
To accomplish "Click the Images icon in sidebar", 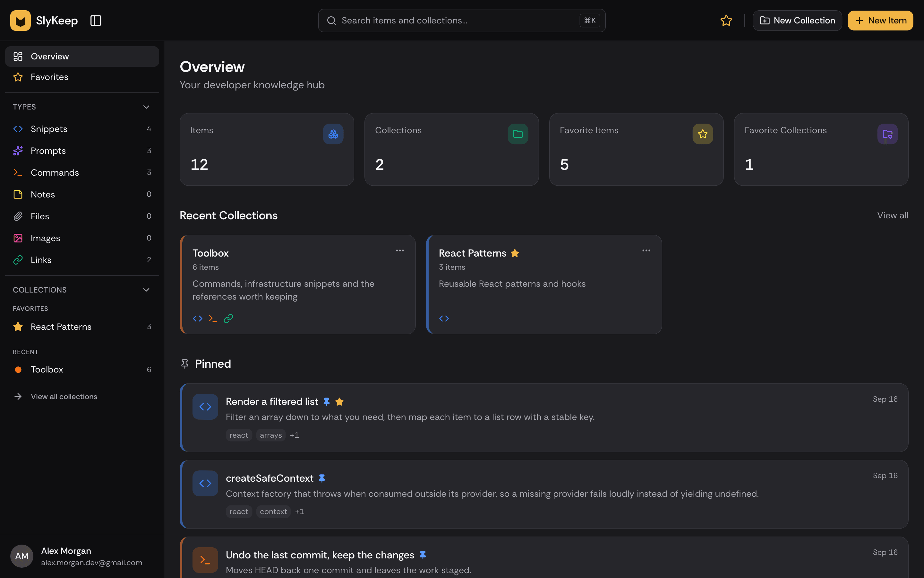I will 18,238.
